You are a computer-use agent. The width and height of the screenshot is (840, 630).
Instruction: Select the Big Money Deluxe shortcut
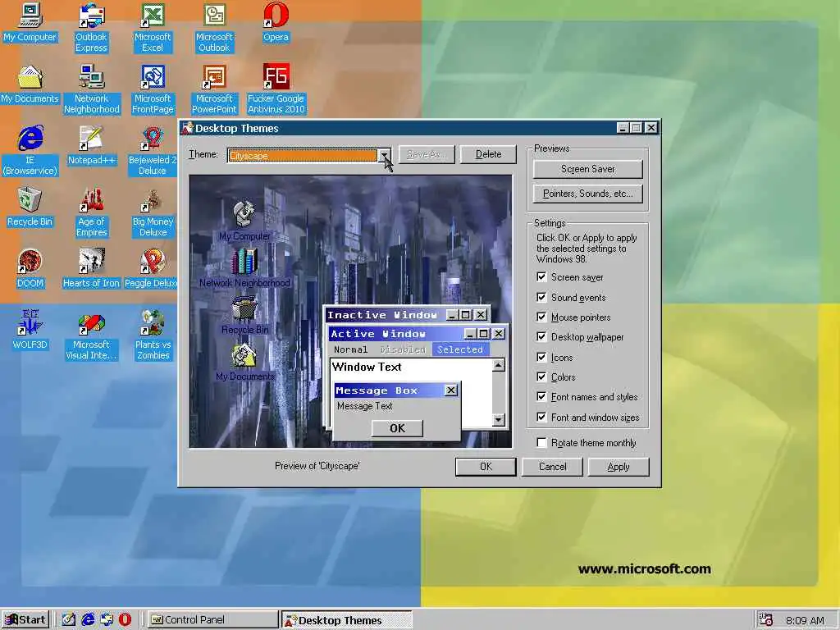[x=153, y=212]
